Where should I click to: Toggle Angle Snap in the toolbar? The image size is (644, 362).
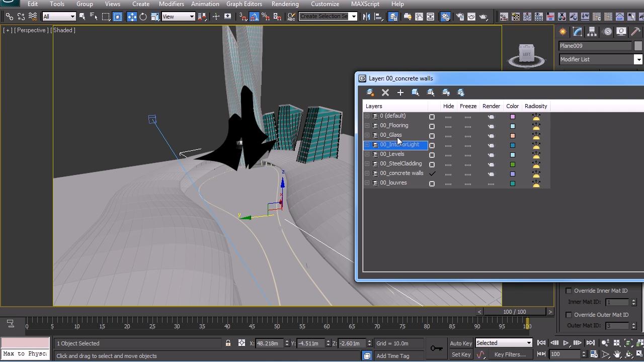[254, 17]
